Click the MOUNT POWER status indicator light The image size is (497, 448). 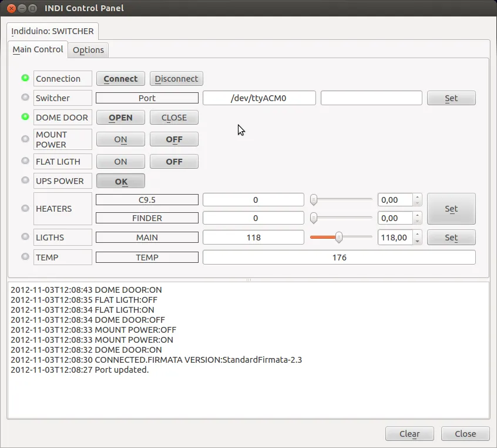[25, 139]
